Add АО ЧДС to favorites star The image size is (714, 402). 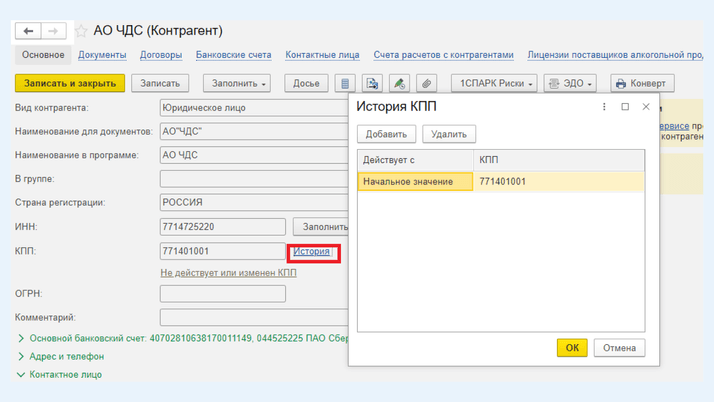[x=82, y=32]
